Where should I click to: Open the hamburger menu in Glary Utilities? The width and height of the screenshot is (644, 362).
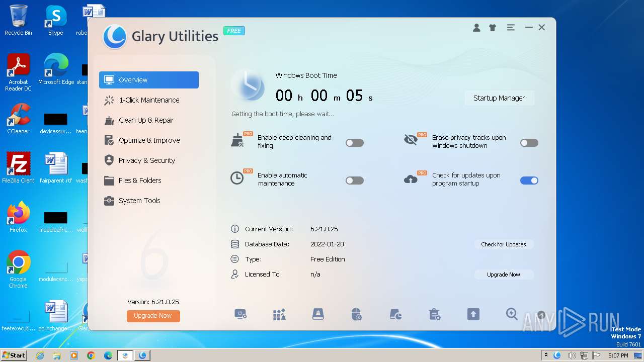tap(511, 28)
